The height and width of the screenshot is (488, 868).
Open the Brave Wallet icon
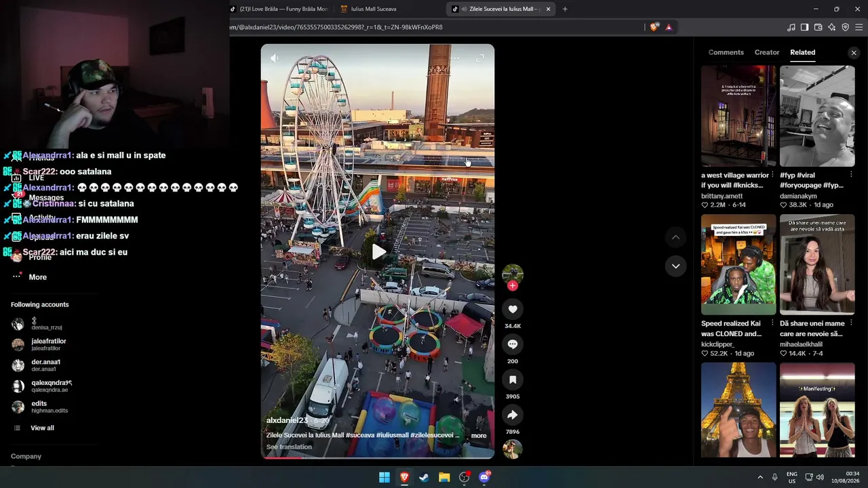(x=818, y=27)
